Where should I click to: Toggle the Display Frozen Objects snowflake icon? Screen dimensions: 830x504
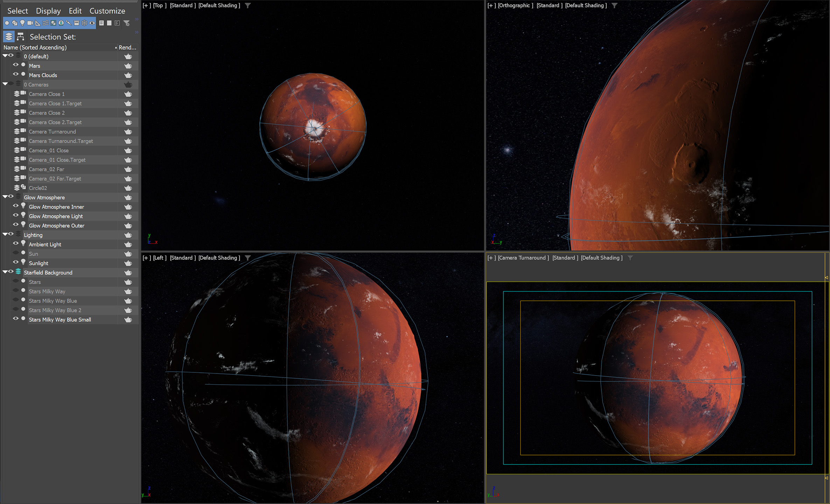[x=84, y=23]
